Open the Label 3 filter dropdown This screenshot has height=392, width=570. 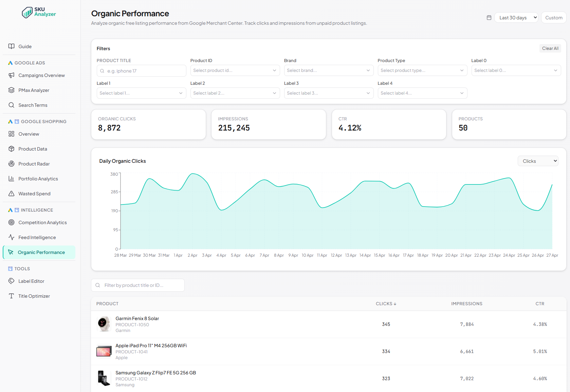(x=328, y=93)
